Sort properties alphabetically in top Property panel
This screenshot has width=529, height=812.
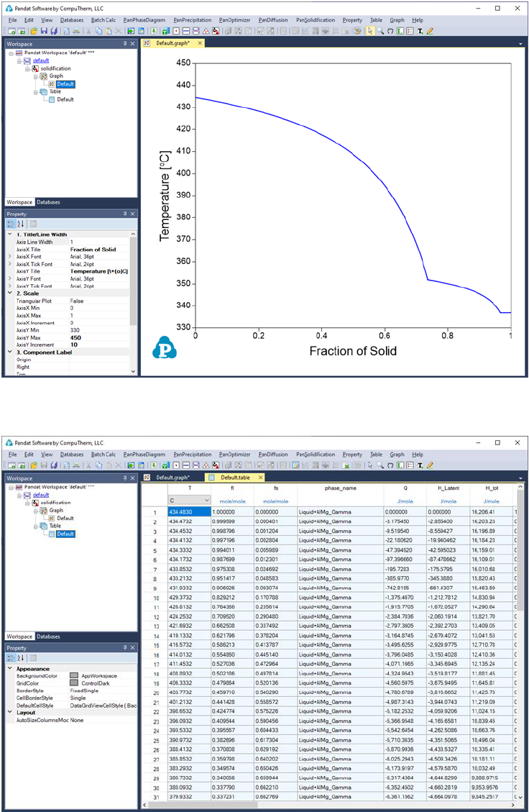[21, 224]
